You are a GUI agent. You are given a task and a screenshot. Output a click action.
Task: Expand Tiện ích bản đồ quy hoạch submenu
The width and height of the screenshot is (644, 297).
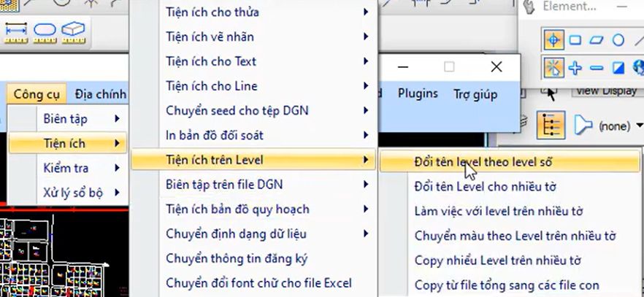click(x=253, y=209)
